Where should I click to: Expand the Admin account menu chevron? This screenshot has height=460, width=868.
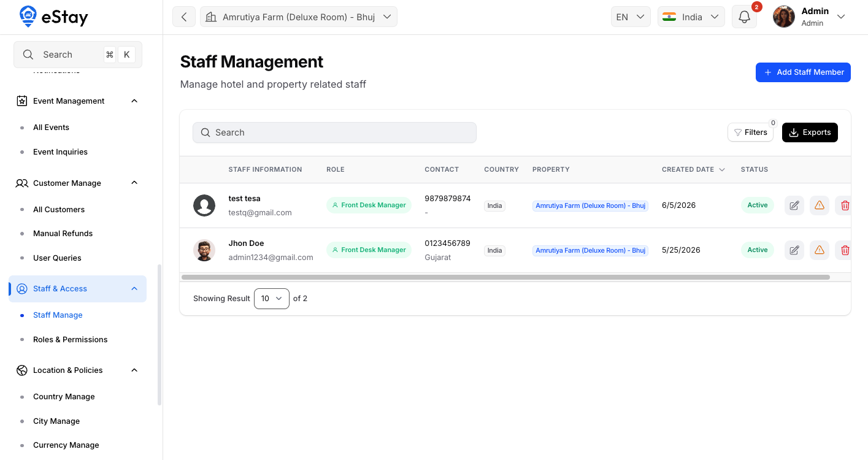[x=841, y=17]
